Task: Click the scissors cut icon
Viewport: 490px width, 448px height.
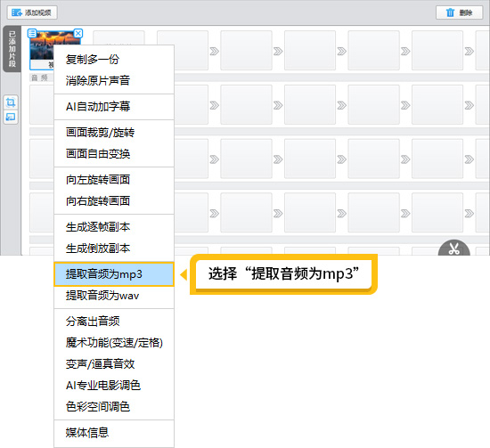Action: [454, 248]
